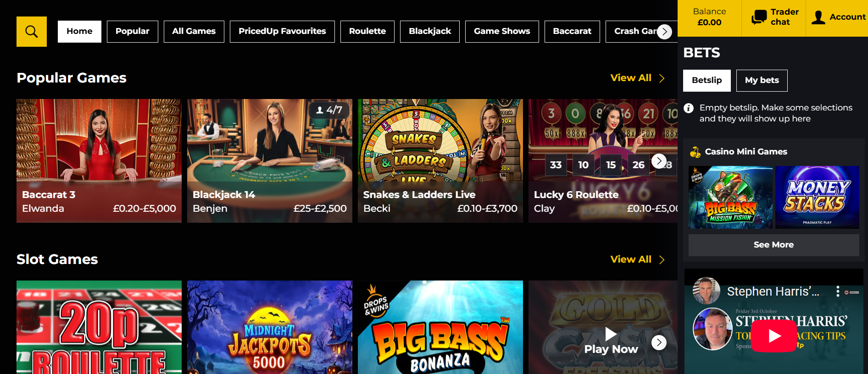Open Trader chat speech bubble icon
868x374 pixels.
tap(759, 17)
